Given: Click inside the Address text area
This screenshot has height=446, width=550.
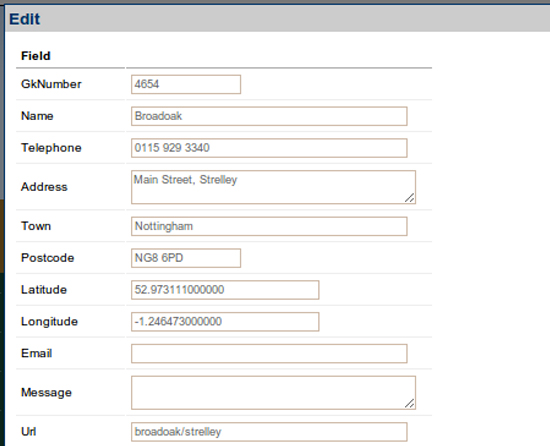Looking at the screenshot, I should (273, 187).
